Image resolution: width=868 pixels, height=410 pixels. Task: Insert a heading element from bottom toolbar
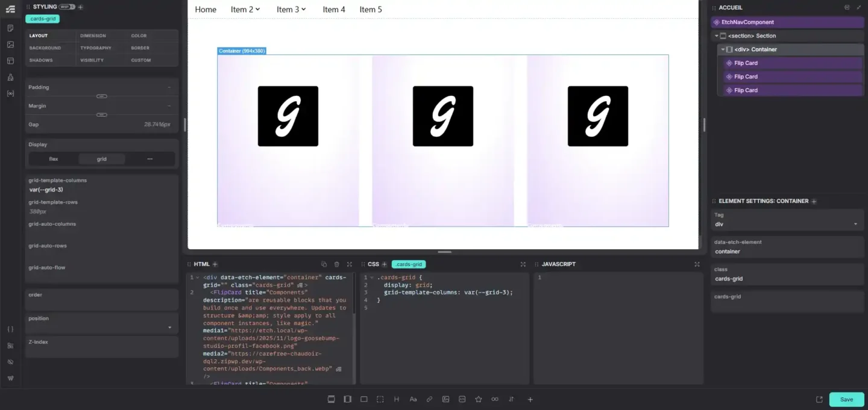coord(397,399)
